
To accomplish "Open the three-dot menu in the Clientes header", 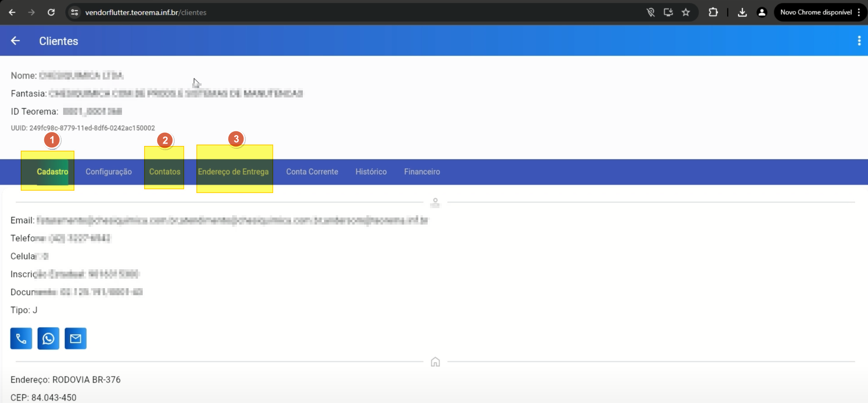I will (x=859, y=41).
